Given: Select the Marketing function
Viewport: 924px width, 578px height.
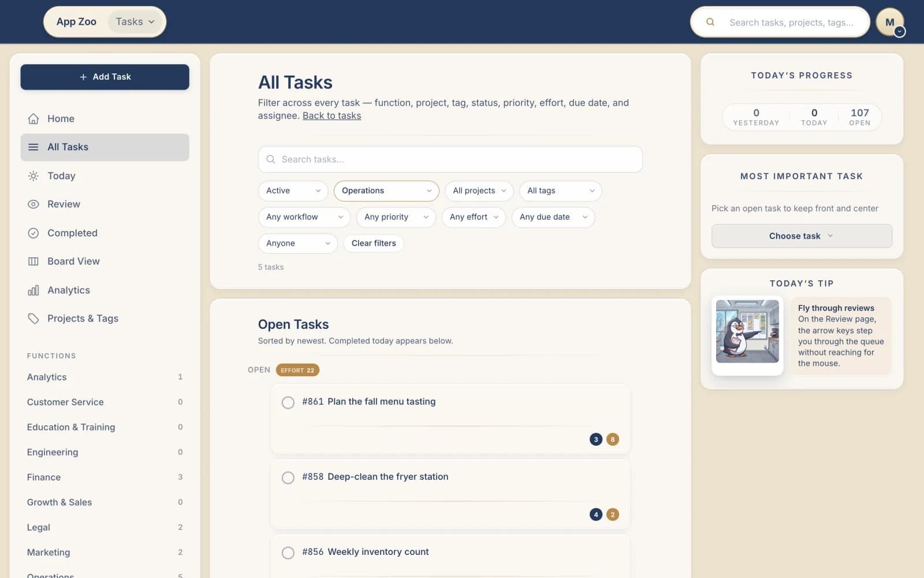Looking at the screenshot, I should (x=105, y=553).
